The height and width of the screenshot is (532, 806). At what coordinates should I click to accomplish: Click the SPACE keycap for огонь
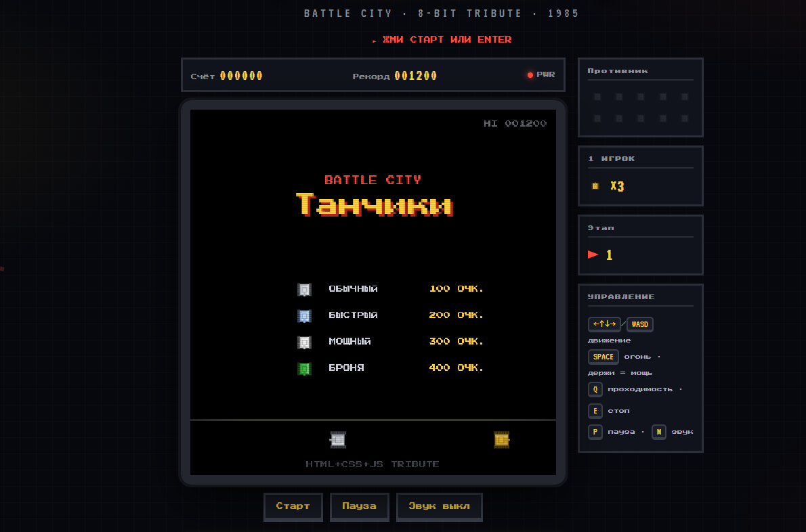click(x=603, y=357)
